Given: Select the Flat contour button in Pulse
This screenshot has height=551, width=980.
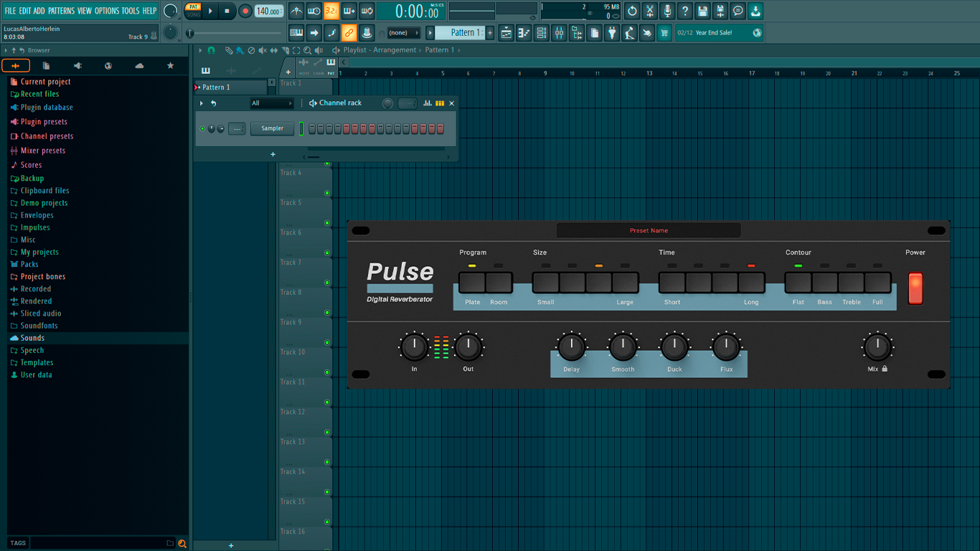Looking at the screenshot, I should point(798,283).
